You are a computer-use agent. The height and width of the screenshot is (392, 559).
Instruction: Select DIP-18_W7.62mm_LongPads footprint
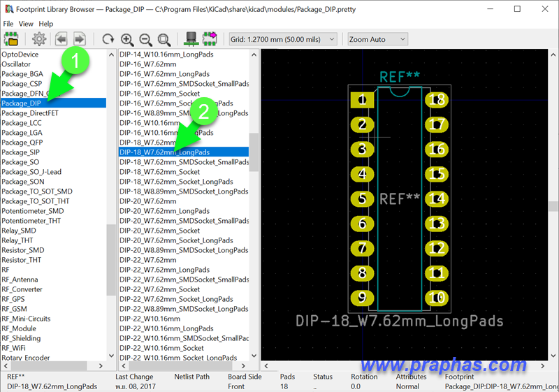coord(184,152)
